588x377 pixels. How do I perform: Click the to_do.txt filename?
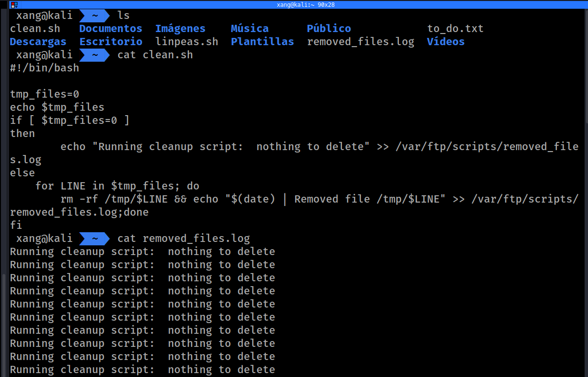(x=455, y=29)
